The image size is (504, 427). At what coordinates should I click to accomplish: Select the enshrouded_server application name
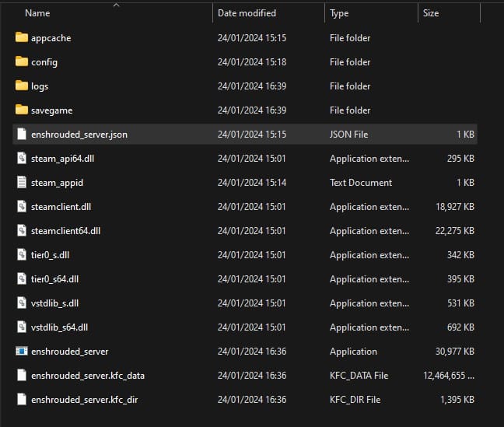70,352
